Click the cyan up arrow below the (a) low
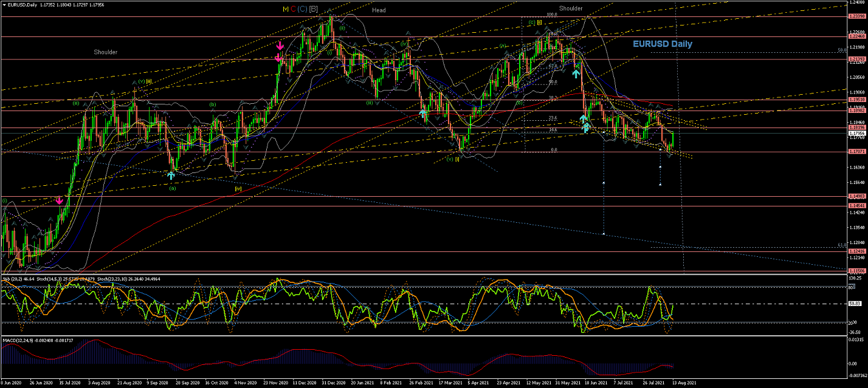Viewport: 868px width, 388px height. pos(171,175)
